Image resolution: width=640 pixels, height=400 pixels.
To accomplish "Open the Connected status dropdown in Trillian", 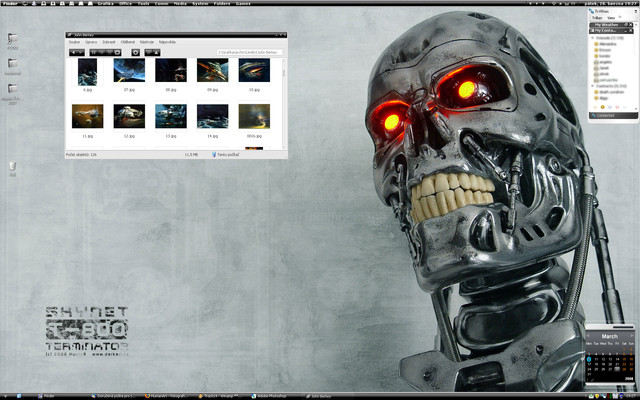I will click(613, 116).
